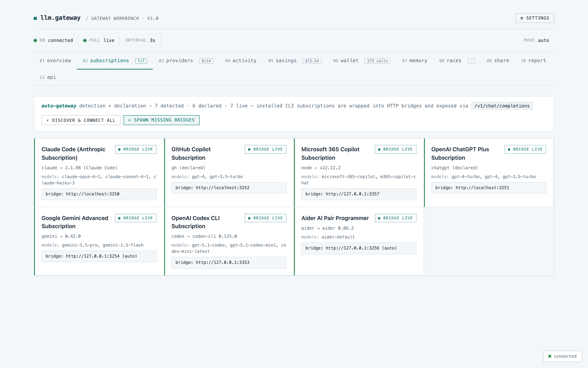Image resolution: width=588 pixels, height=368 pixels.
Task: Click bridge URL http://127.0.0.1:3357
Action: [359, 194]
